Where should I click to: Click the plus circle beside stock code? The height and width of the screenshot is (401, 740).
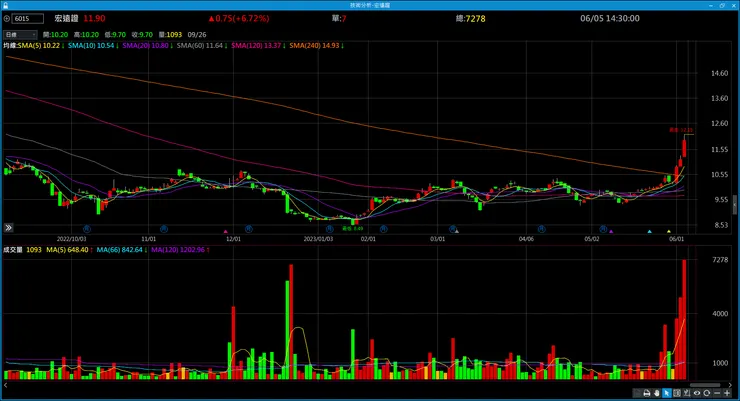(x=7, y=19)
